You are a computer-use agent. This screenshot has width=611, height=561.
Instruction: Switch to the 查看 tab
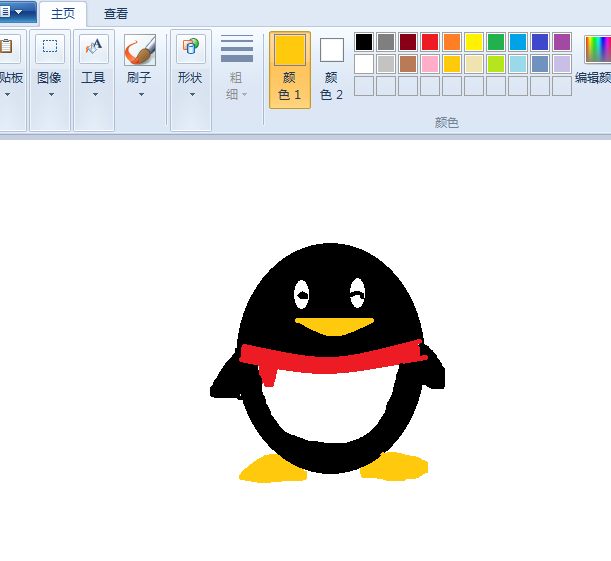[x=116, y=14]
